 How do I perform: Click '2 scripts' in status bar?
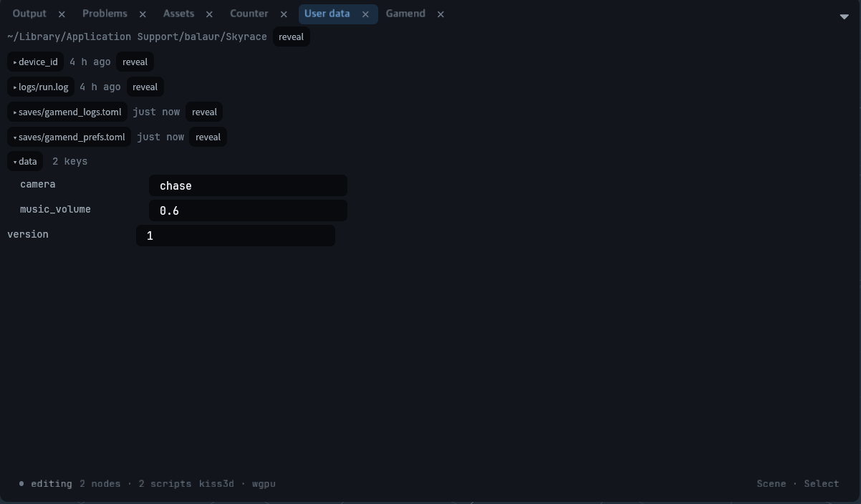(165, 484)
